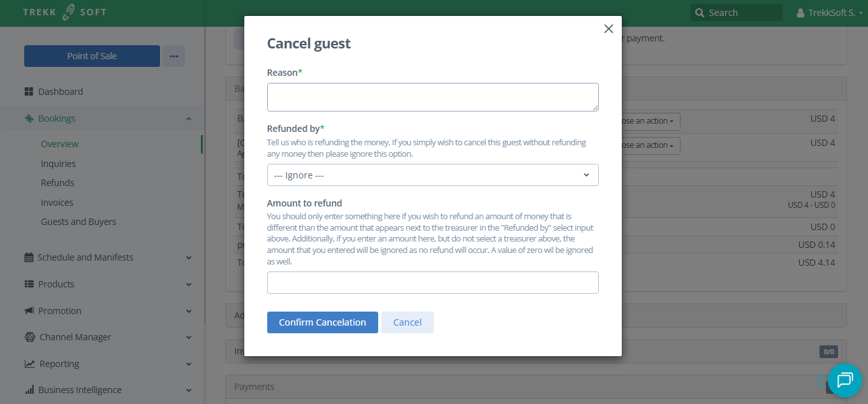Open the live chat widget
This screenshot has height=404, width=868.
pos(844,380)
